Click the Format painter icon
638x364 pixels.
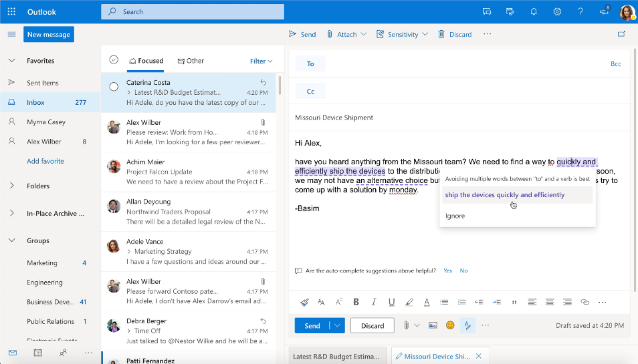pyautogui.click(x=304, y=302)
